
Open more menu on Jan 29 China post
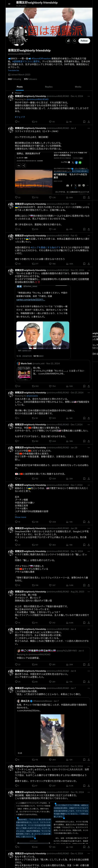(89, 448)
